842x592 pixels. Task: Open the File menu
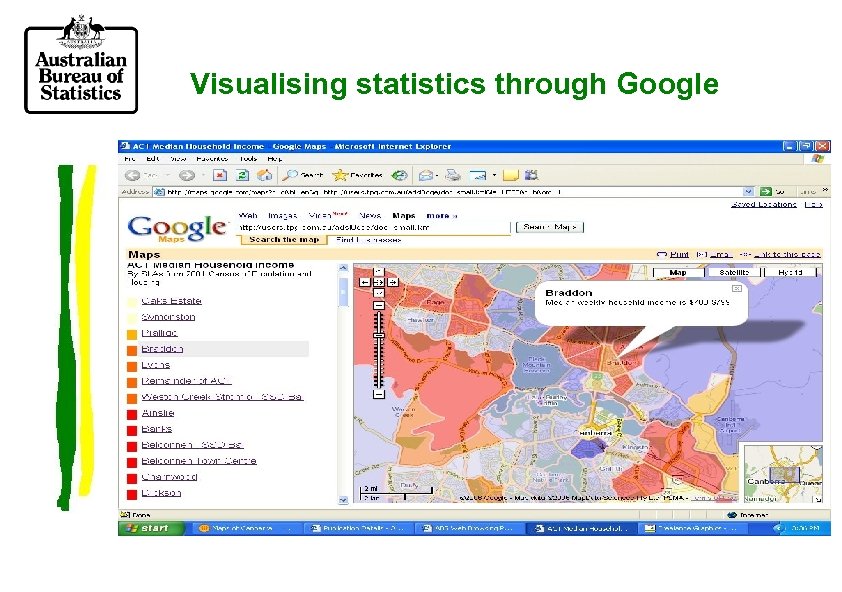pos(129,159)
